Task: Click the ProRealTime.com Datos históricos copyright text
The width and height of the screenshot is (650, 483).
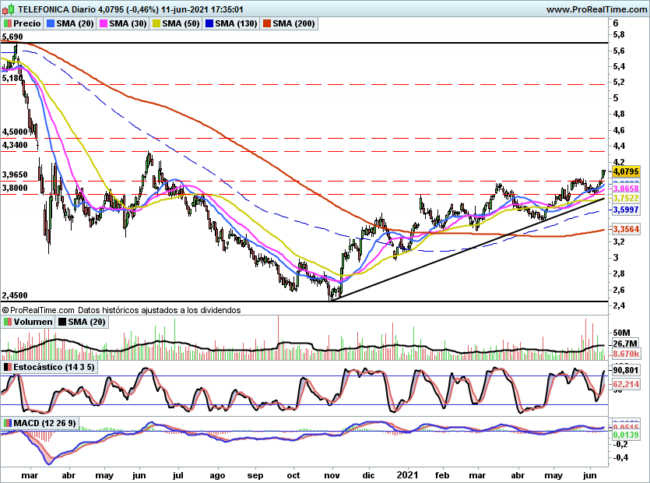Action: [121, 310]
